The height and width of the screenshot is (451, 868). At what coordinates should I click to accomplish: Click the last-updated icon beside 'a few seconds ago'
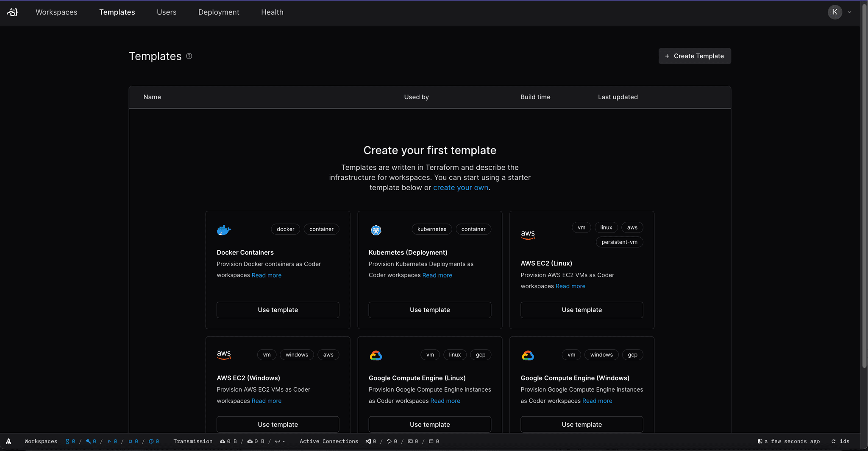tap(760, 441)
